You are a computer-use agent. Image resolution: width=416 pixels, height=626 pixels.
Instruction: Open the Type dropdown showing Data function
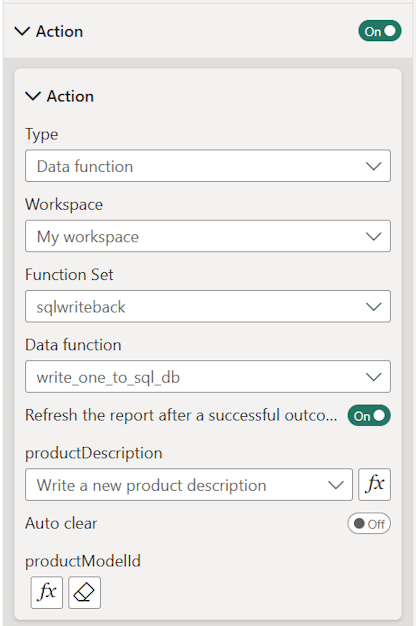tap(208, 166)
